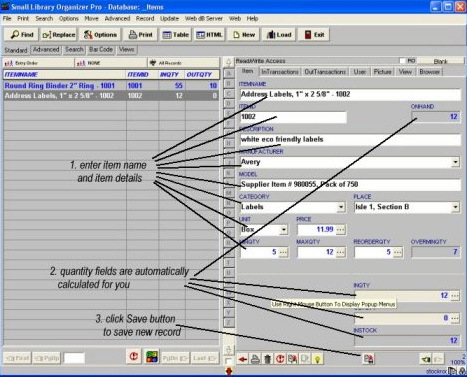Screen dimensions: 467x377
Task: Click the light bulb hint icon
Action: [x=317, y=359]
